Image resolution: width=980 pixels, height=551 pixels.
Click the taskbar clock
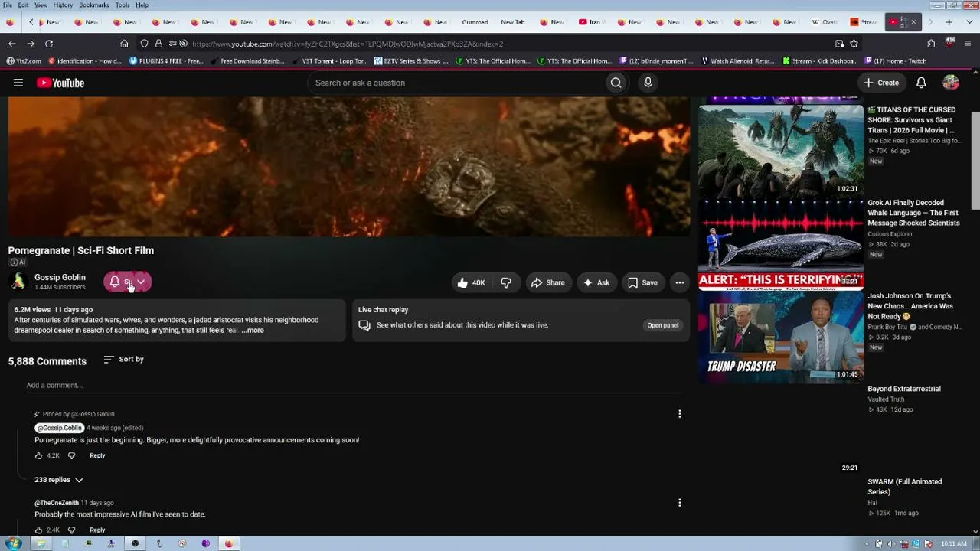pos(954,544)
